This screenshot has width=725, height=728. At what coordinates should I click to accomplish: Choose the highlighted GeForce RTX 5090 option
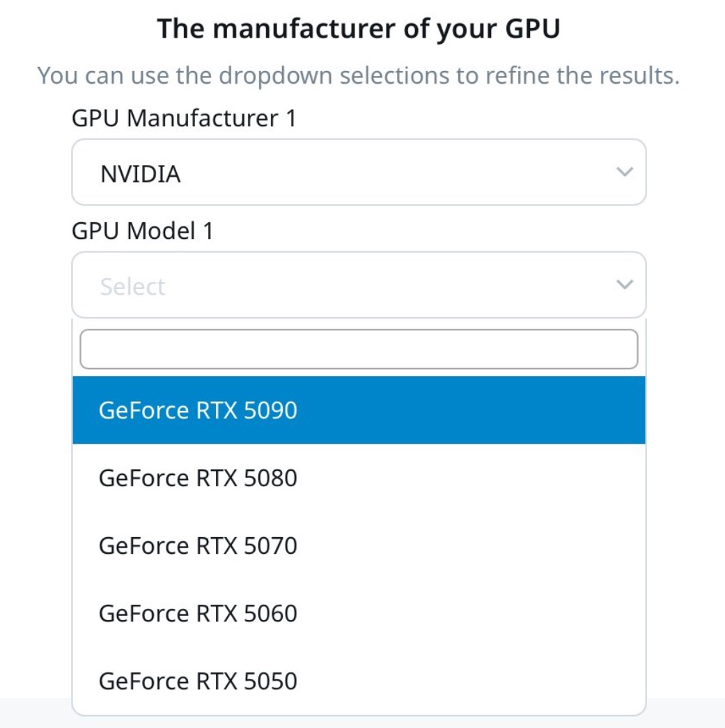click(359, 410)
